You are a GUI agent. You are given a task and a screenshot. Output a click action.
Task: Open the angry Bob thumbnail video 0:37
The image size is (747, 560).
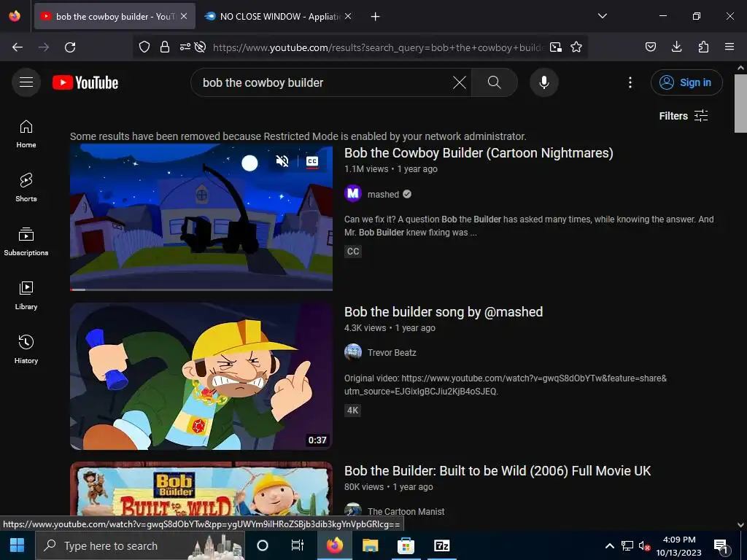pos(201,376)
